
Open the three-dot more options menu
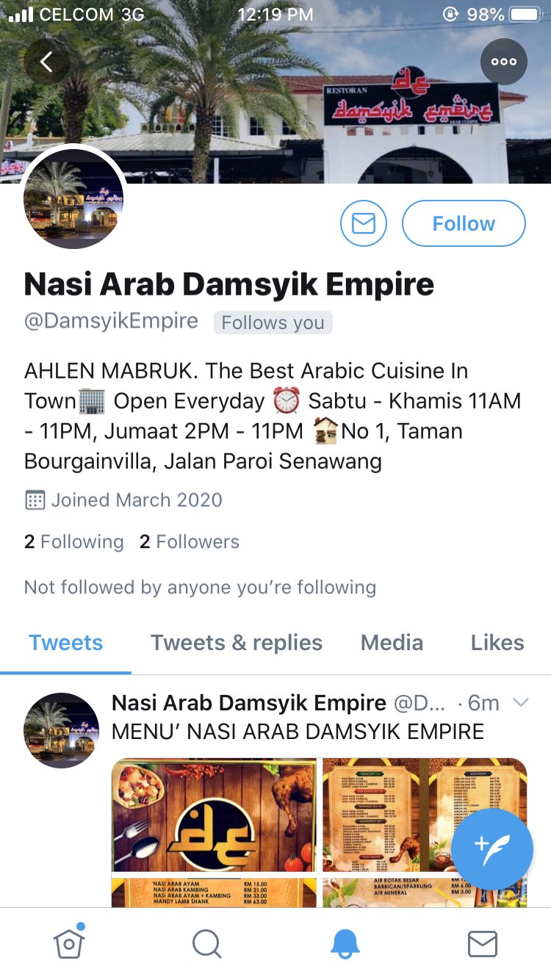[x=504, y=62]
